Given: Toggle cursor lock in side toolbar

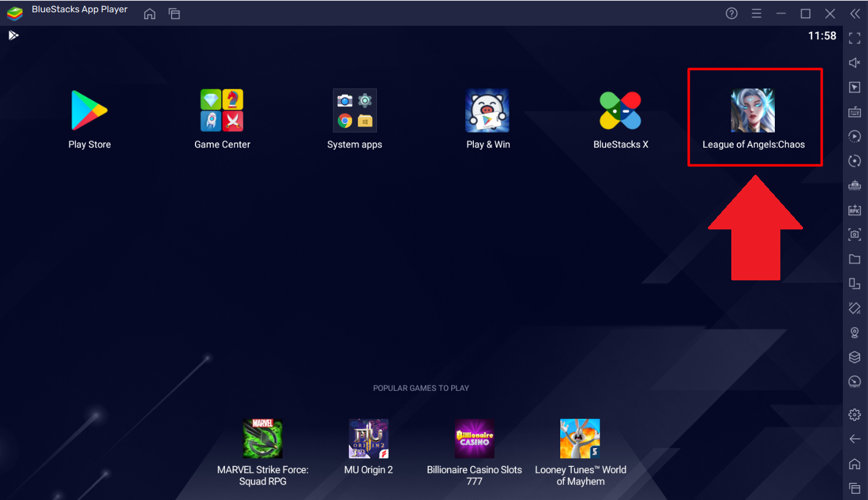Looking at the screenshot, I should pyautogui.click(x=855, y=87).
